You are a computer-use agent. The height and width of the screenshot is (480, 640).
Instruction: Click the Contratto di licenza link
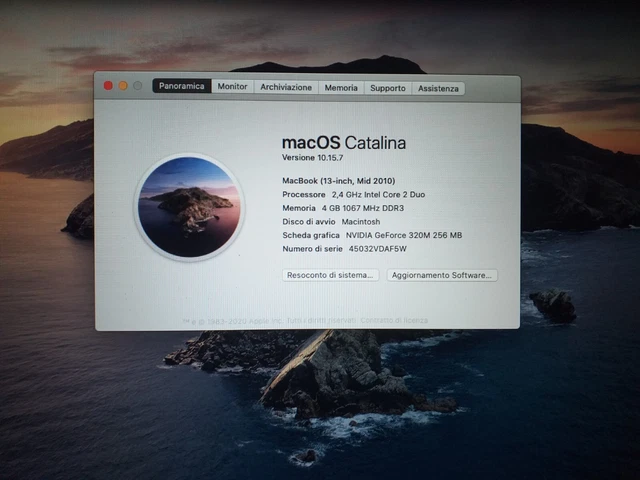pos(394,320)
